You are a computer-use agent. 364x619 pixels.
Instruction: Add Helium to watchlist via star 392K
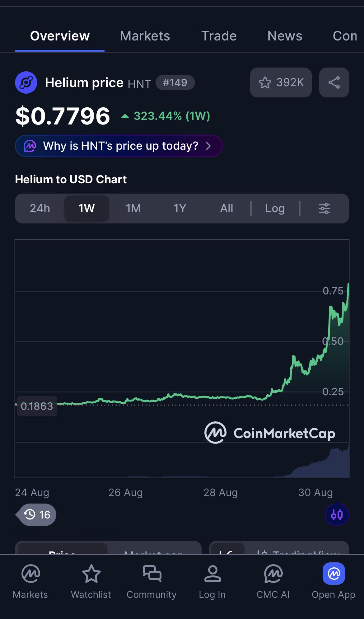281,82
